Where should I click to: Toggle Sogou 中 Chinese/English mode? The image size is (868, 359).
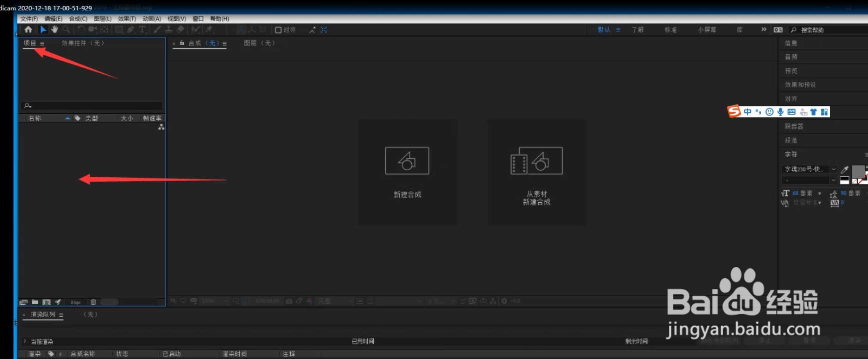click(x=748, y=112)
